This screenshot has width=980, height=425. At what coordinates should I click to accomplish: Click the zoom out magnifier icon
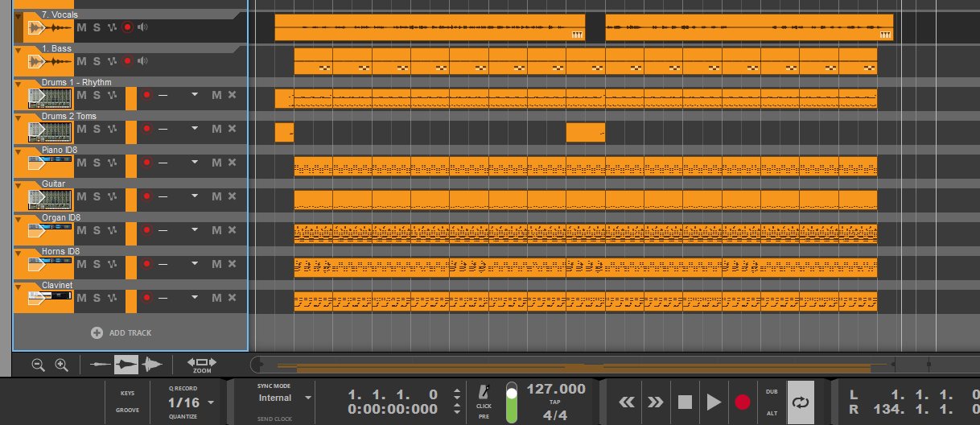(38, 365)
